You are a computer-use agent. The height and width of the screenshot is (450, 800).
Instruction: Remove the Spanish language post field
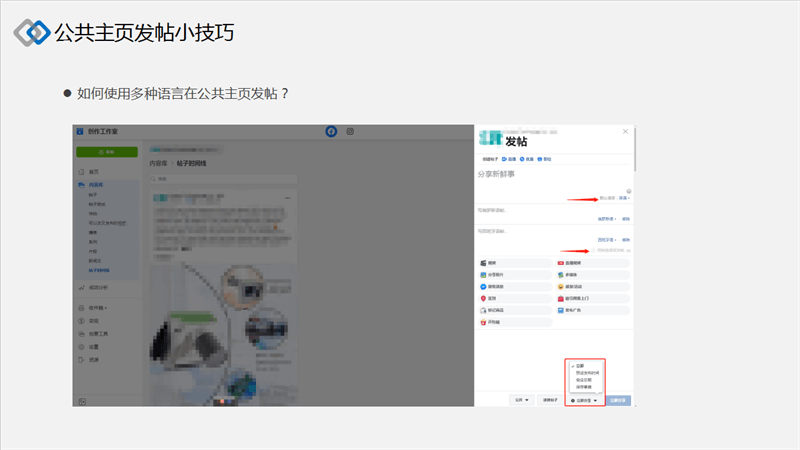tap(626, 240)
